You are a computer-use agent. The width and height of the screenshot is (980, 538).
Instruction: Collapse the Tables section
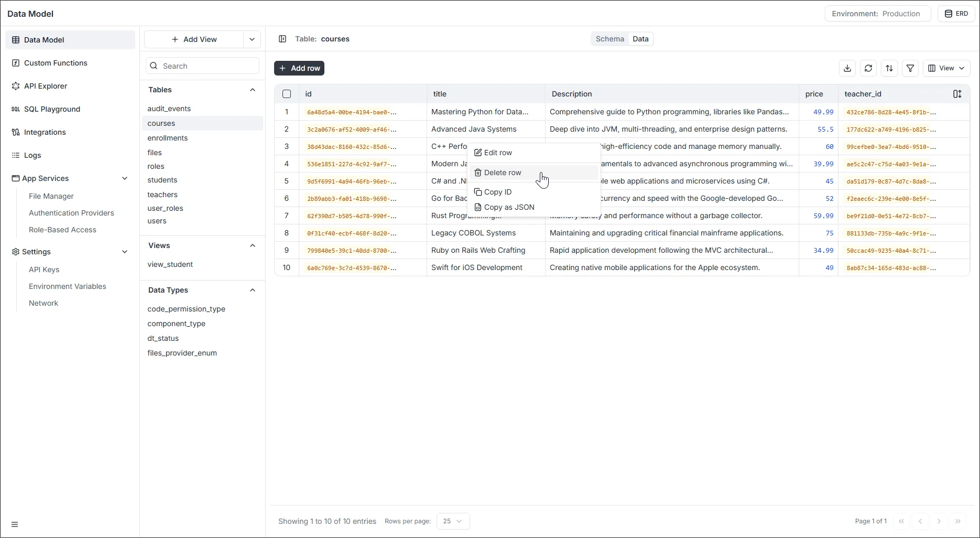[253, 90]
